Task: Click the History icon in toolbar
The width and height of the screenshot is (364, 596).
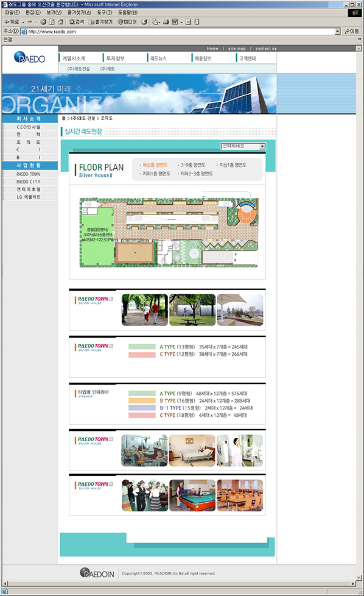Action: coord(144,22)
